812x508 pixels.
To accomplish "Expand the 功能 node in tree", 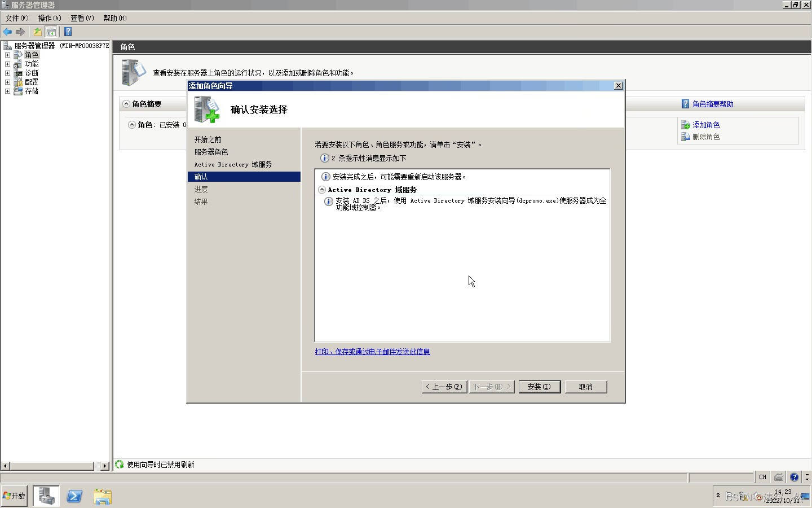I will coord(7,64).
